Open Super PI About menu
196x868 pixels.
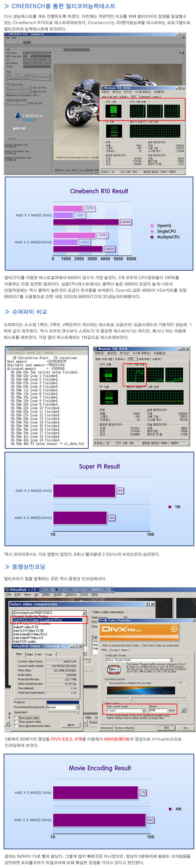pos(34,353)
